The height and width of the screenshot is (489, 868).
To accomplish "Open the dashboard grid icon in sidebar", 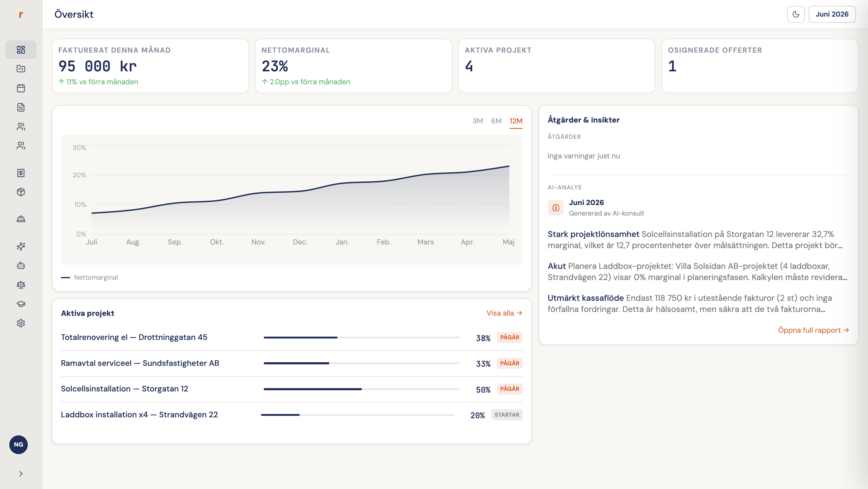I will click(x=21, y=50).
